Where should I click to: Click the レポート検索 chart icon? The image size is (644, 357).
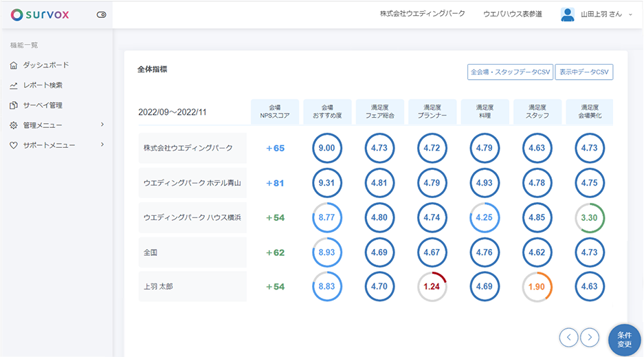(14, 85)
